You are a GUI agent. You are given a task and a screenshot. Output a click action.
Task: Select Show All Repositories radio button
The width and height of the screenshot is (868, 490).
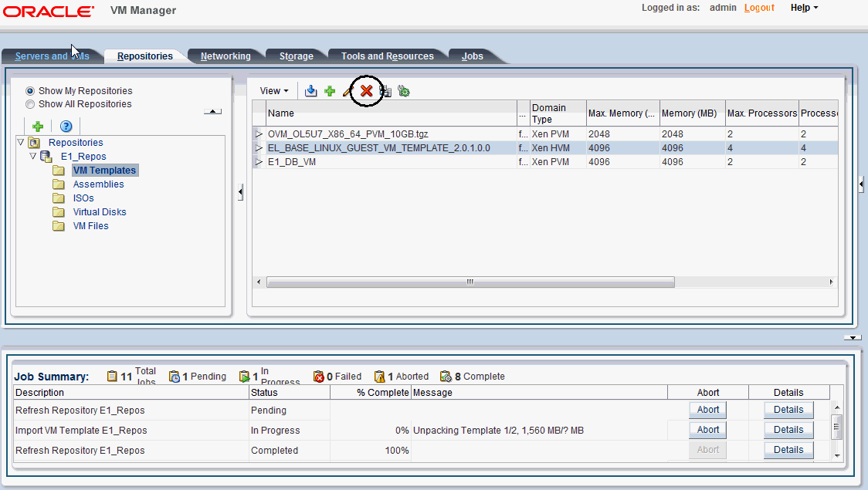tap(30, 104)
